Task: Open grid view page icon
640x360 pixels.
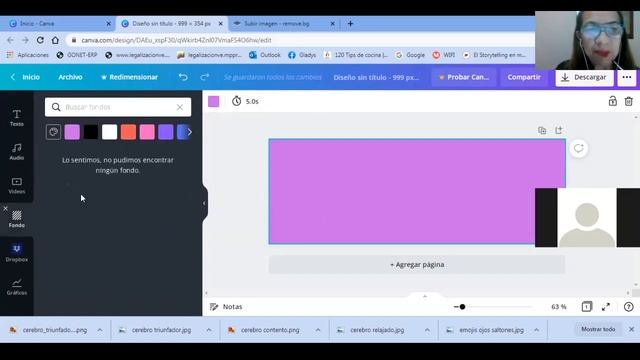Action: click(x=587, y=307)
